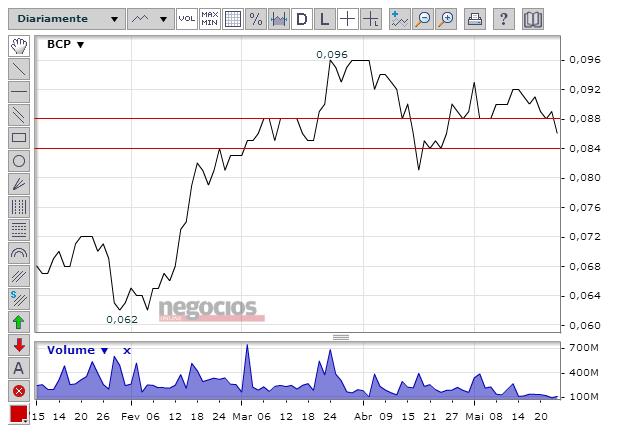
Task: Open the BCP symbol dropdown
Action: click(65, 44)
